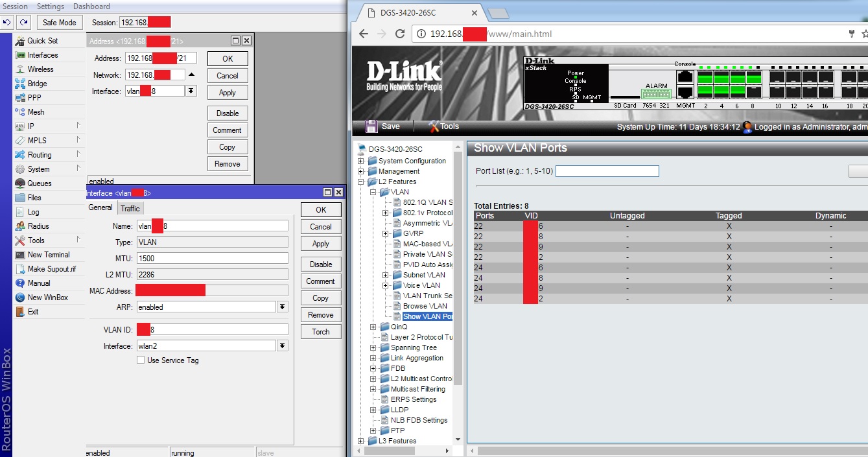The height and width of the screenshot is (457, 868).
Task: Open the Bridge menu in WinBox
Action: [x=37, y=84]
